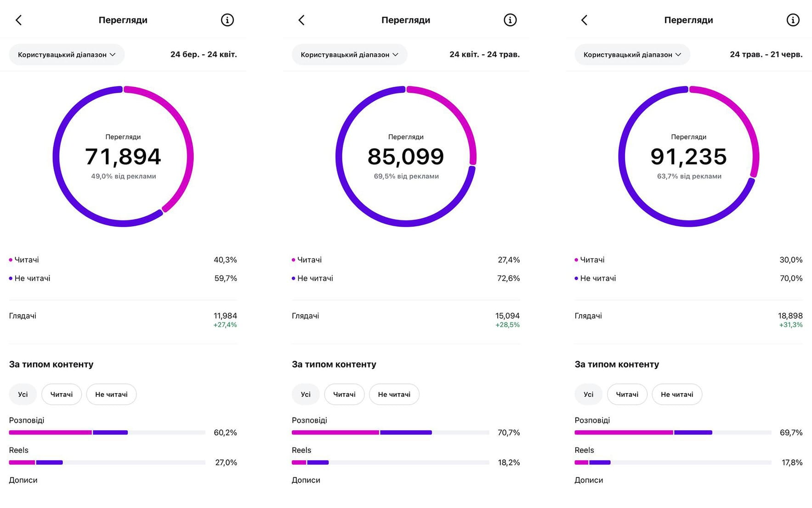Select the Читачі chip in the 91,235 panel
The width and height of the screenshot is (812, 508).
tap(627, 395)
